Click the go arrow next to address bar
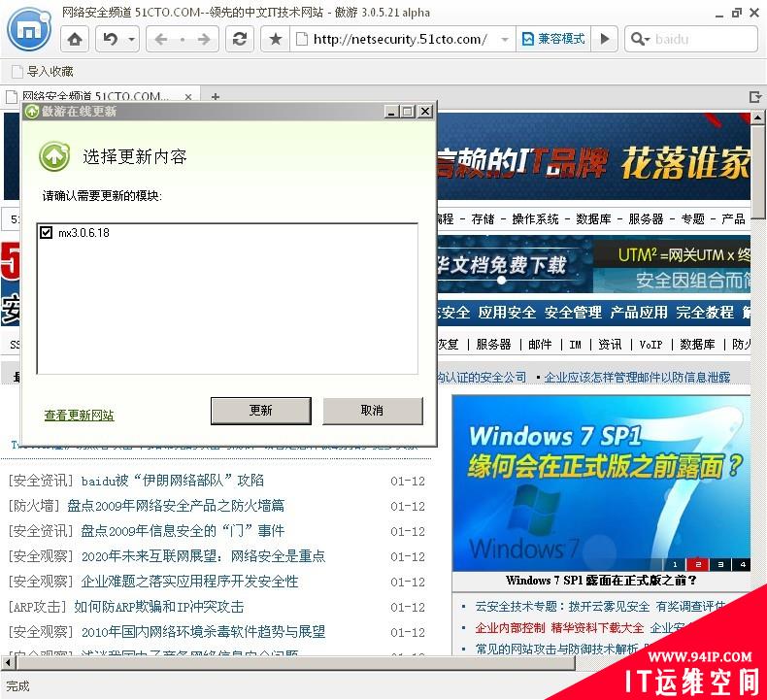Image resolution: width=767 pixels, height=700 pixels. point(605,39)
